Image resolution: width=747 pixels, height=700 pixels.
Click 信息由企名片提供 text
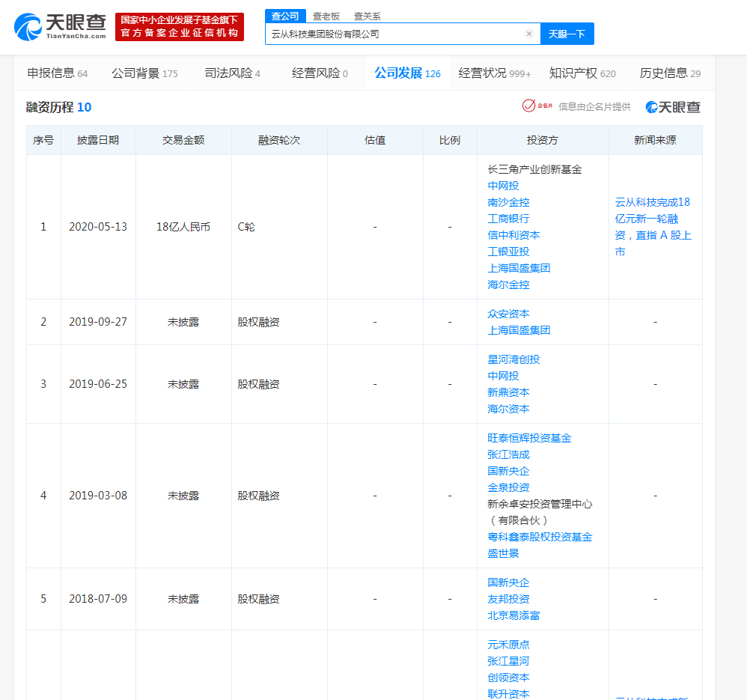(594, 107)
